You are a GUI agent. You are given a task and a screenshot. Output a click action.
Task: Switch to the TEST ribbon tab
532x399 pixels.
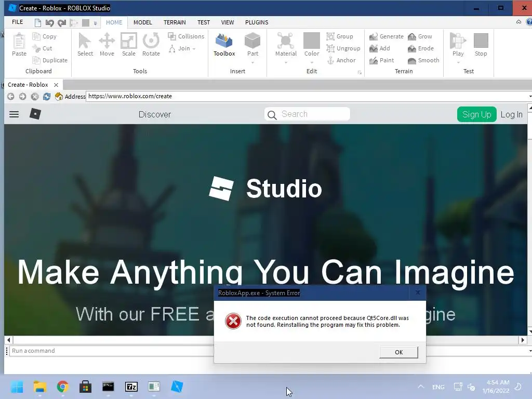(x=204, y=22)
